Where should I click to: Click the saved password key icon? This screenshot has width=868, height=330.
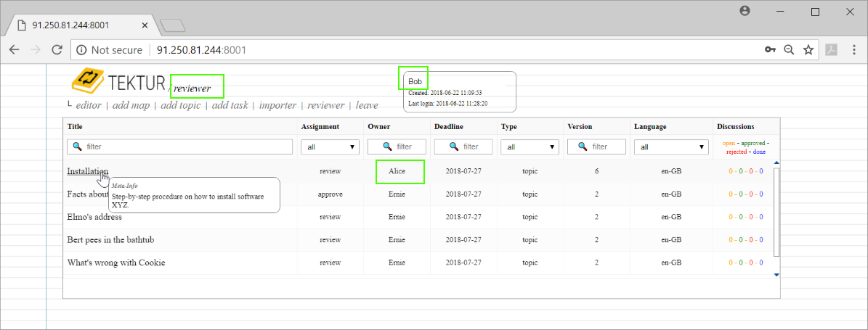point(770,50)
